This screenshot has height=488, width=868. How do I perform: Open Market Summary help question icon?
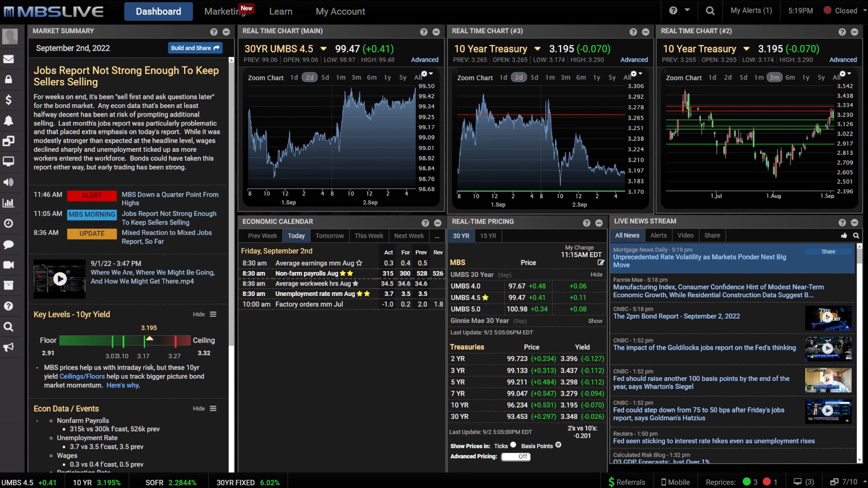214,32
